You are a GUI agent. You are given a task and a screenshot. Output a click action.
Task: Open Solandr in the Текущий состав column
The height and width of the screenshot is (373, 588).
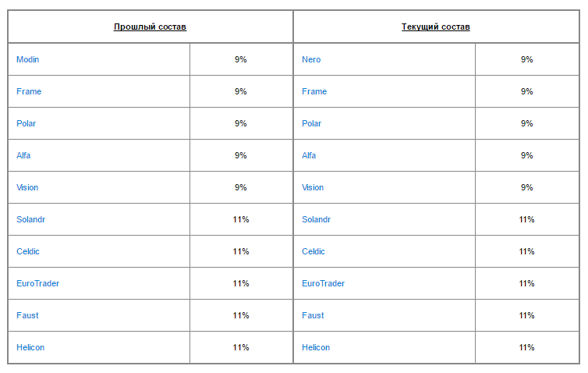[x=317, y=219]
